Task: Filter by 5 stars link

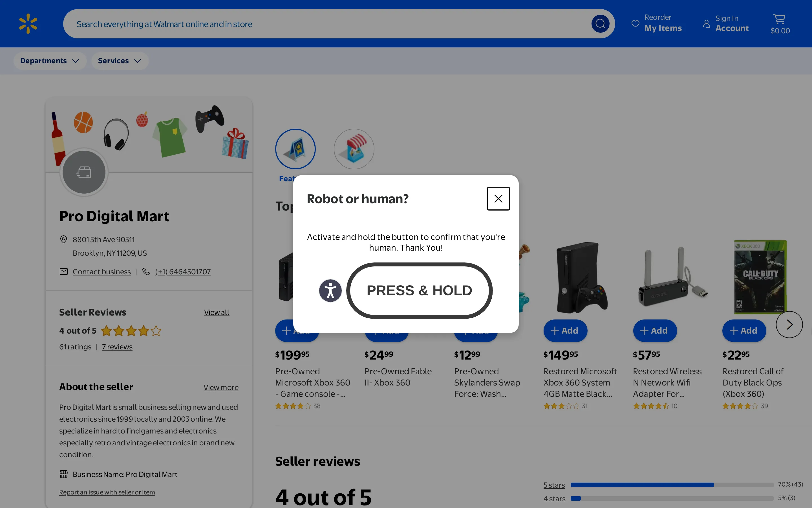Action: pos(554,485)
